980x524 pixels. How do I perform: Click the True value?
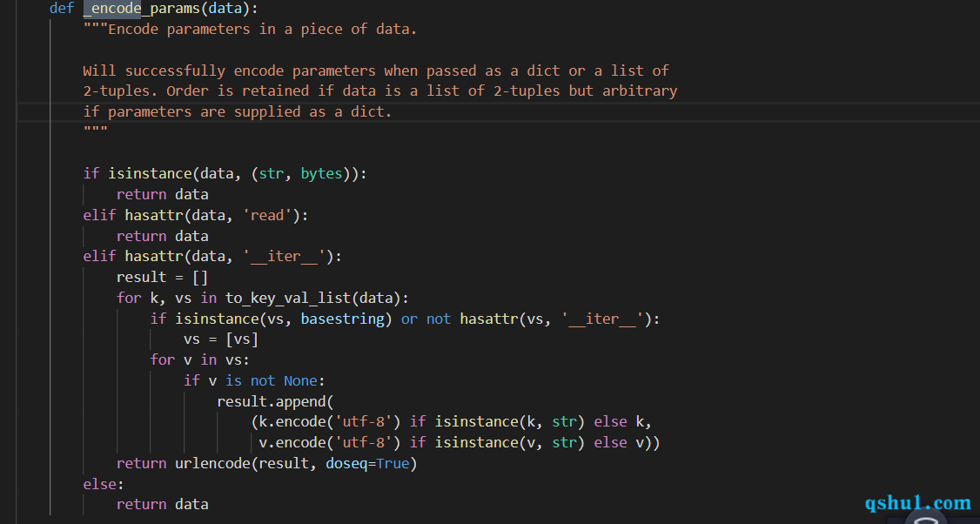click(x=393, y=463)
